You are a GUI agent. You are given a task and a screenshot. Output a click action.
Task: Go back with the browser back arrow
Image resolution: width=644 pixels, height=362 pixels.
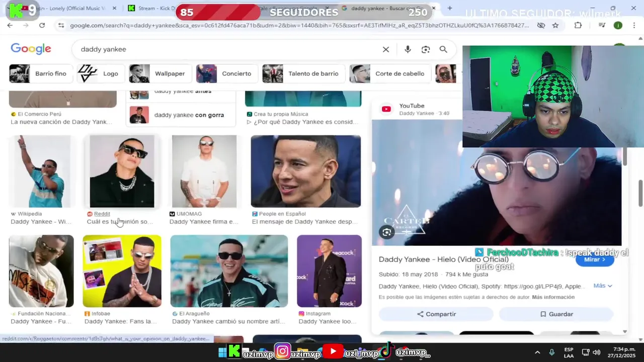click(10, 25)
